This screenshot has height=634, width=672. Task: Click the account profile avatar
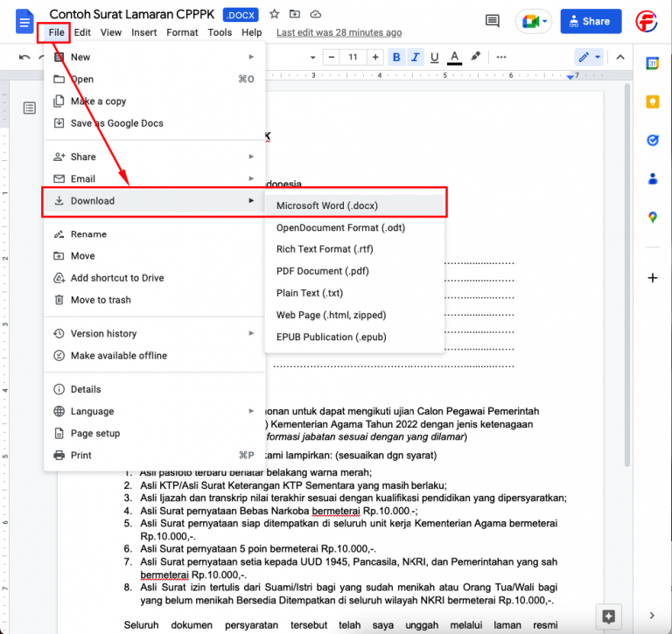coord(646,21)
